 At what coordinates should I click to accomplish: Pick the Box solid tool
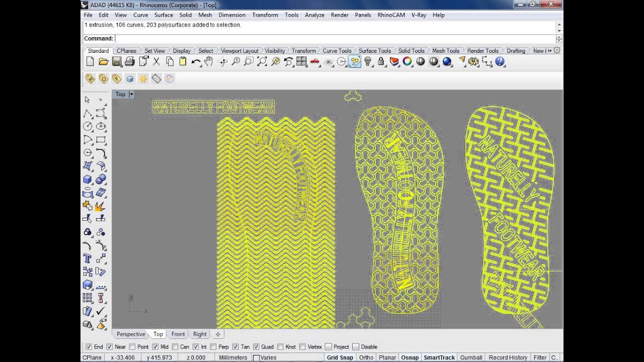pos(88,179)
